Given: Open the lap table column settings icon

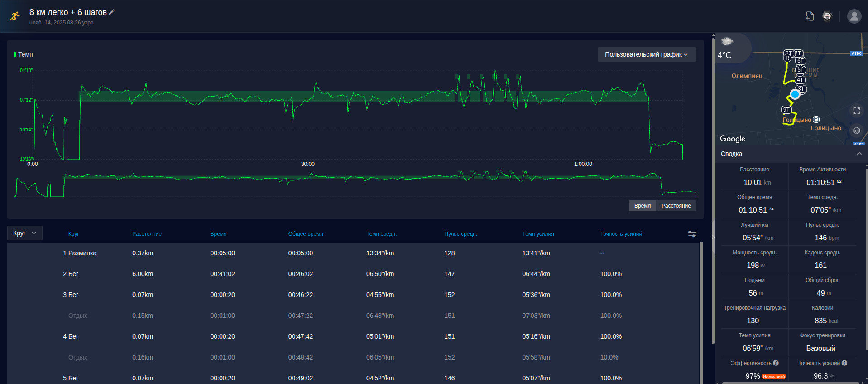Looking at the screenshot, I should [692, 234].
